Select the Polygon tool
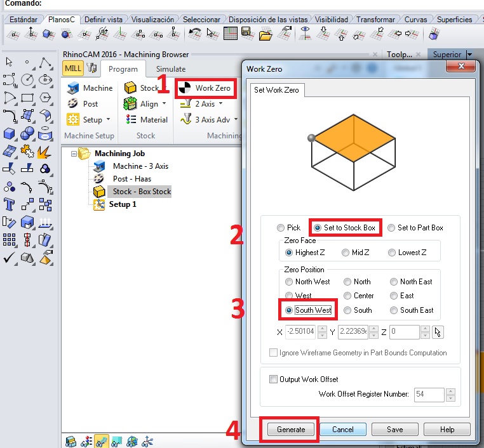 [45, 98]
